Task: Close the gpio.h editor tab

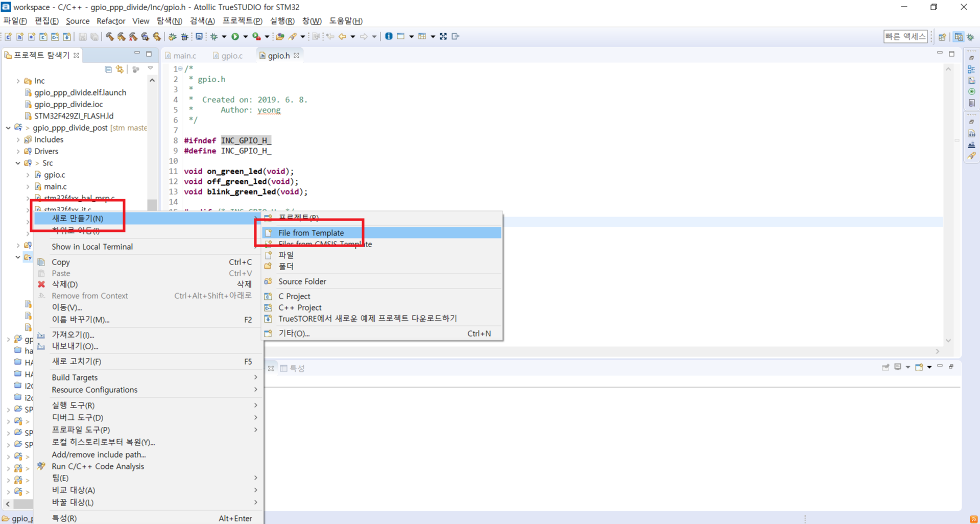Action: click(297, 55)
